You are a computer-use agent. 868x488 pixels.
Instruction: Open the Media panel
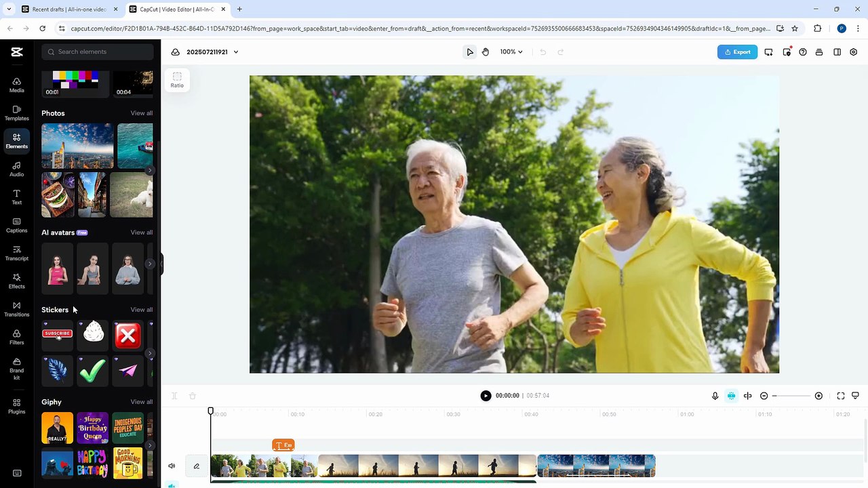click(16, 85)
